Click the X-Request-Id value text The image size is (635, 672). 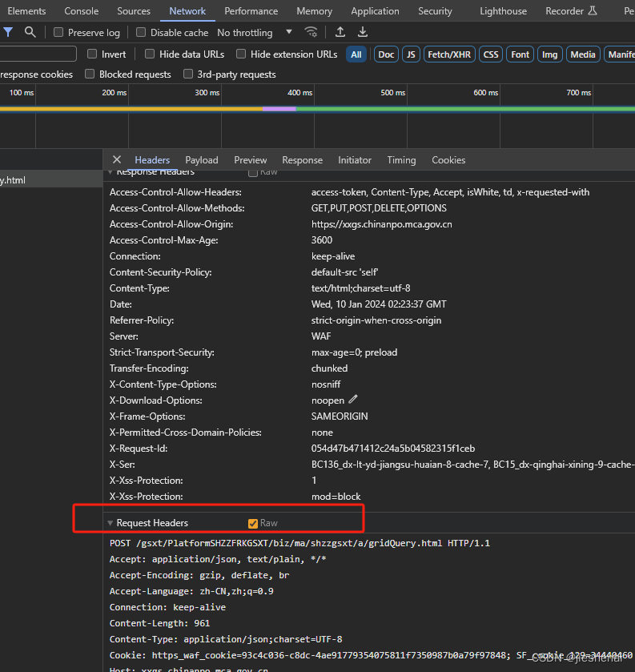point(393,449)
